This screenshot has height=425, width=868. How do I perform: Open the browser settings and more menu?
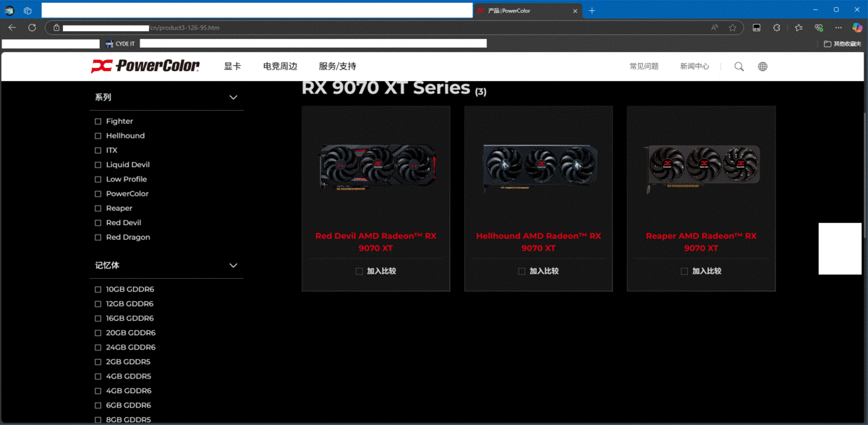pyautogui.click(x=838, y=28)
